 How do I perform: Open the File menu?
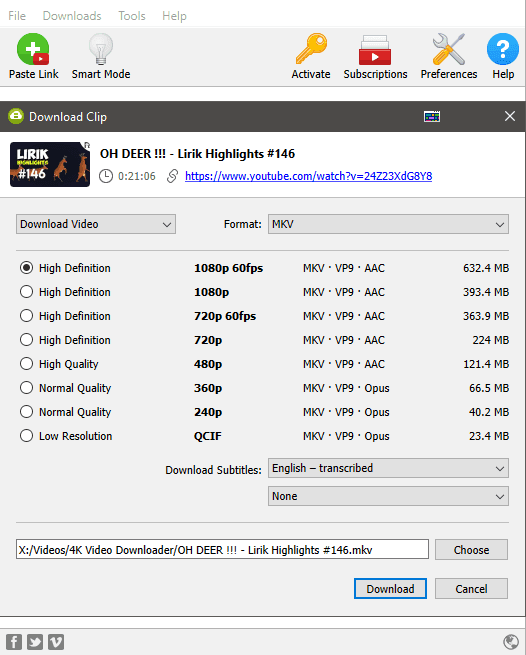[17, 16]
